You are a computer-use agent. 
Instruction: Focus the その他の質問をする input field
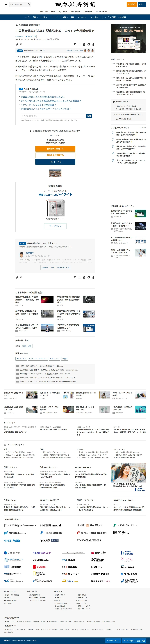tap(53, 116)
